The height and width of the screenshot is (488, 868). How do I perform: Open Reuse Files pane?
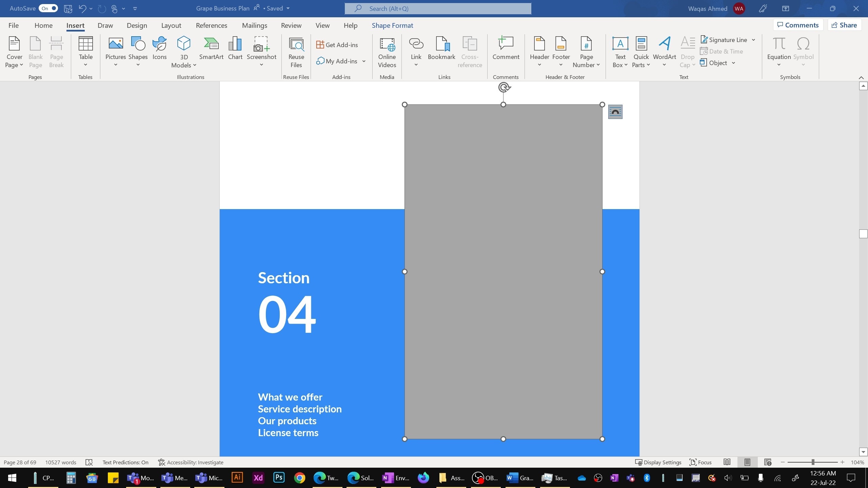coord(296,52)
